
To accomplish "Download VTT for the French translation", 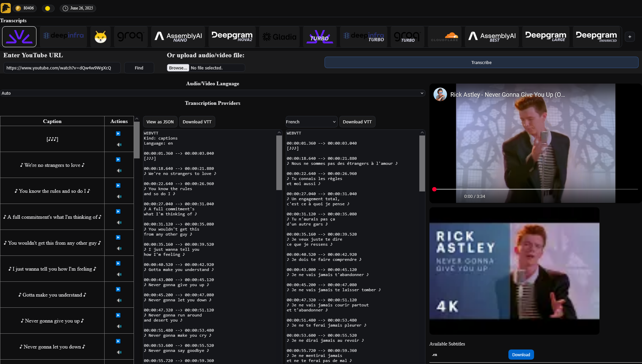I will coord(357,122).
